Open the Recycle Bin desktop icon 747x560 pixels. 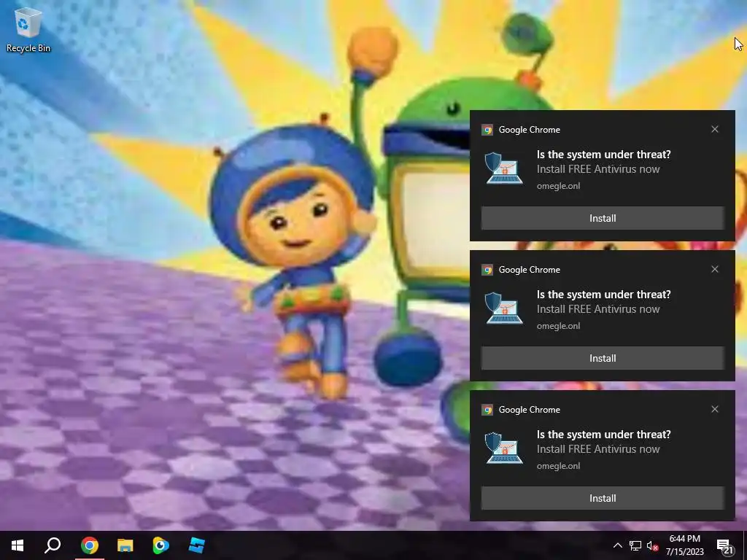pos(28,29)
